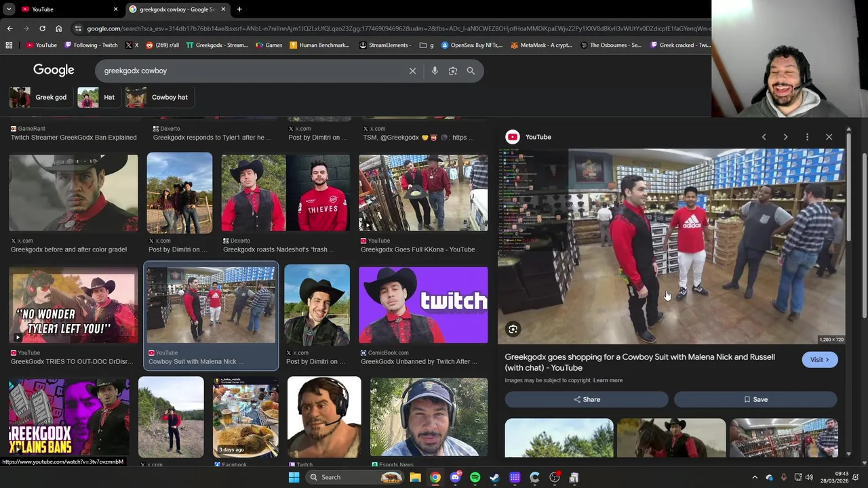
Task: Open Chrome from the taskbar
Action: pos(435,477)
